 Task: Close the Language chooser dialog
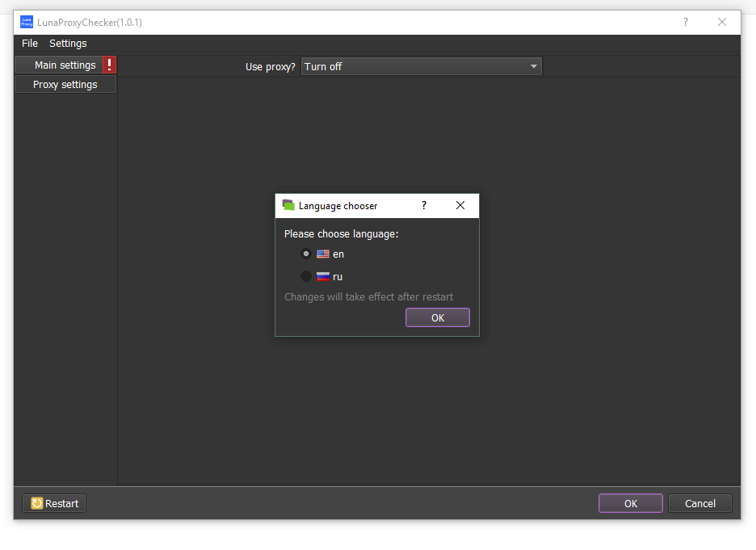point(460,206)
